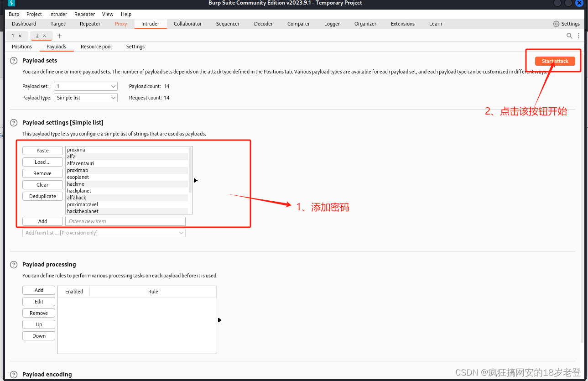The image size is (588, 381).
Task: Open the Payload set dropdown
Action: pyautogui.click(x=86, y=86)
